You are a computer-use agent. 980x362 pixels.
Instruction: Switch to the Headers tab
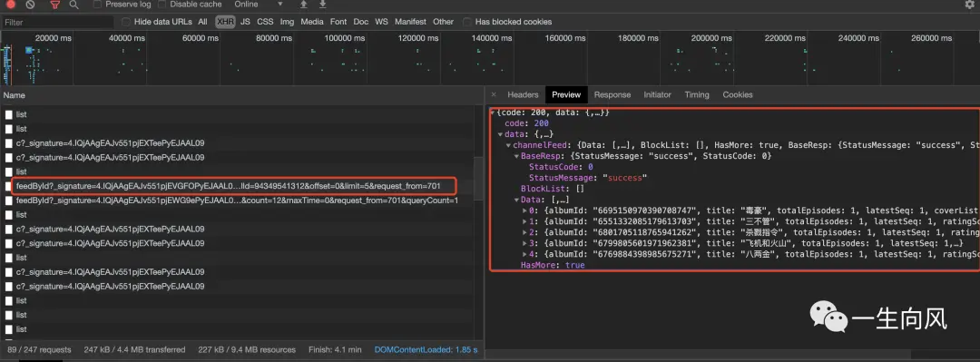(523, 95)
